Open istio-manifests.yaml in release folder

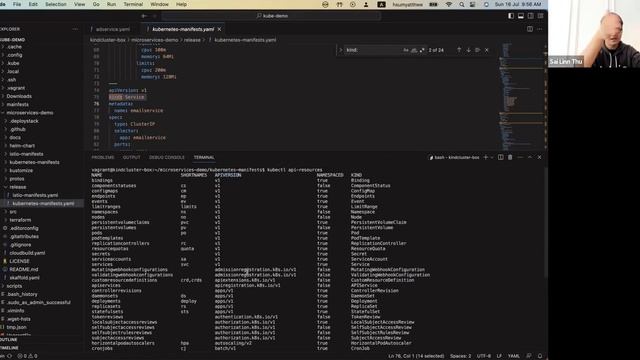(35, 195)
